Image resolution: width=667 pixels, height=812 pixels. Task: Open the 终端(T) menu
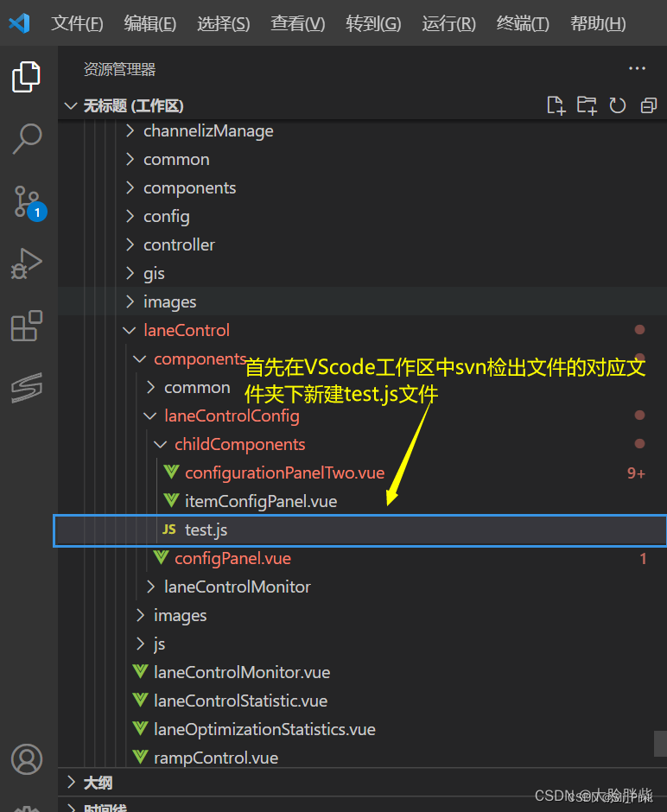tap(523, 23)
